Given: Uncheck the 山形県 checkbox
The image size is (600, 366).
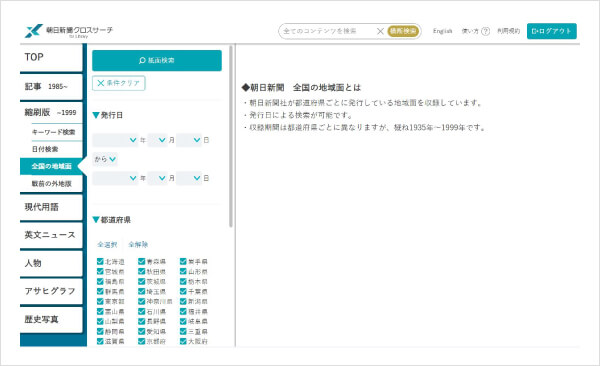Looking at the screenshot, I should 183,271.
